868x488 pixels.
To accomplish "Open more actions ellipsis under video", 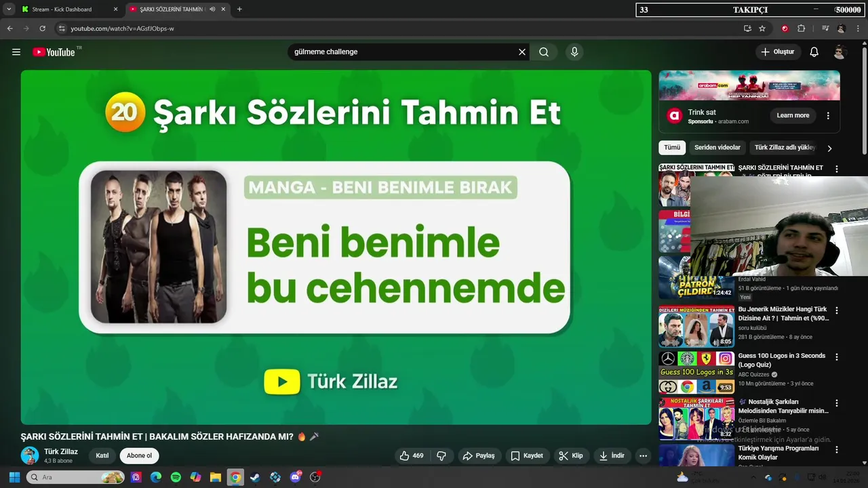I will pos(644,456).
